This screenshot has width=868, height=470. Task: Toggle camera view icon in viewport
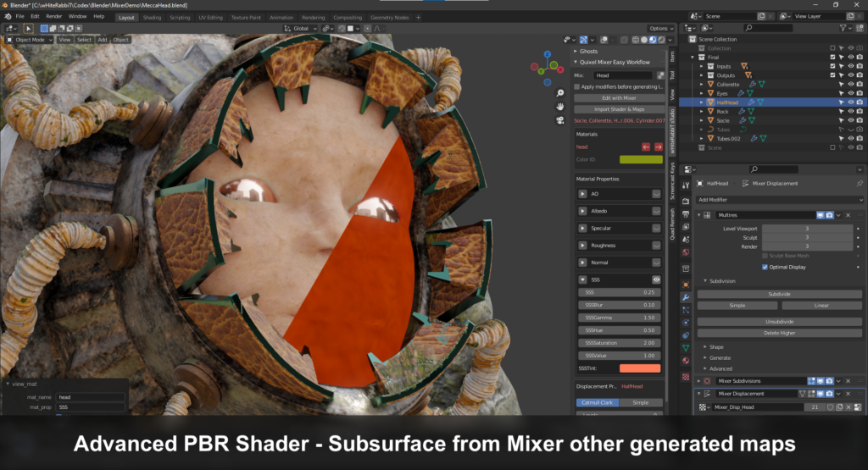[x=560, y=120]
